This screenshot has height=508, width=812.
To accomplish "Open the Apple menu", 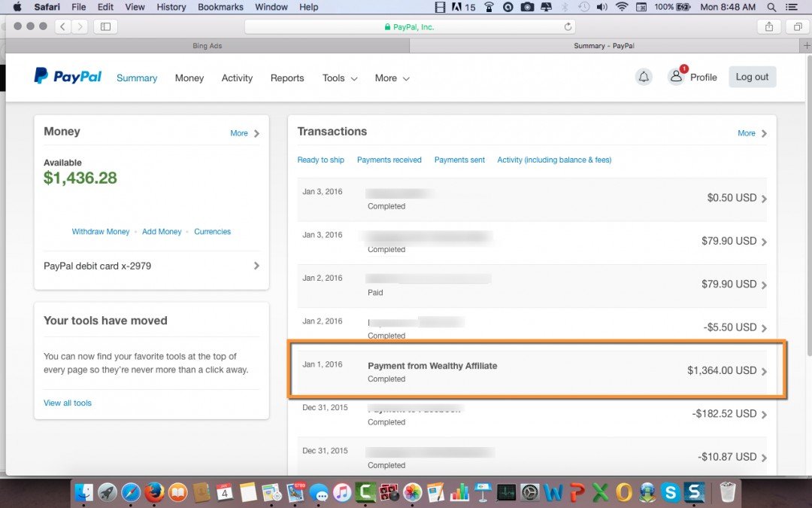I will [x=17, y=7].
